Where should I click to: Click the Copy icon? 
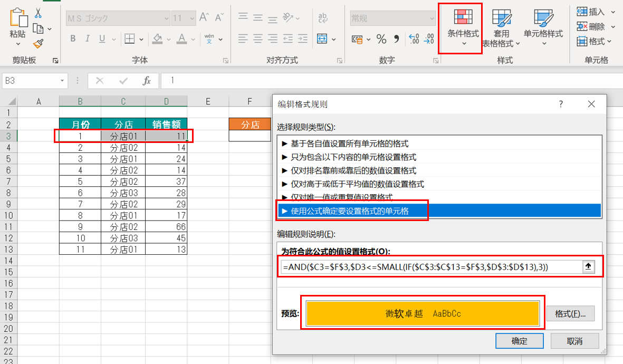(38, 28)
